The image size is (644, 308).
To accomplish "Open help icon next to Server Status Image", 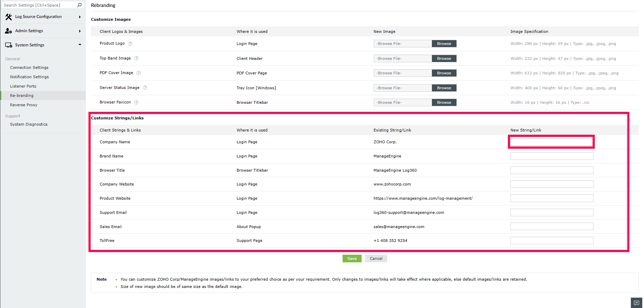I will (145, 88).
